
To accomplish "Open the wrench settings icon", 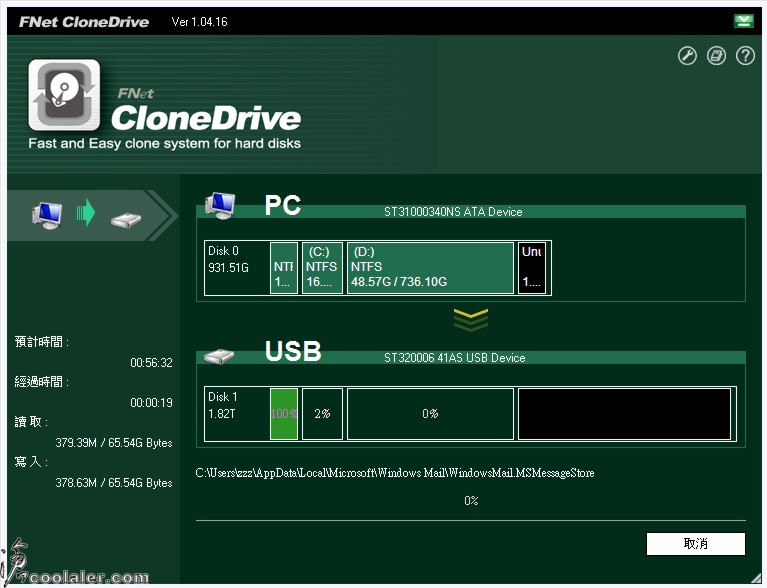I will pos(687,56).
